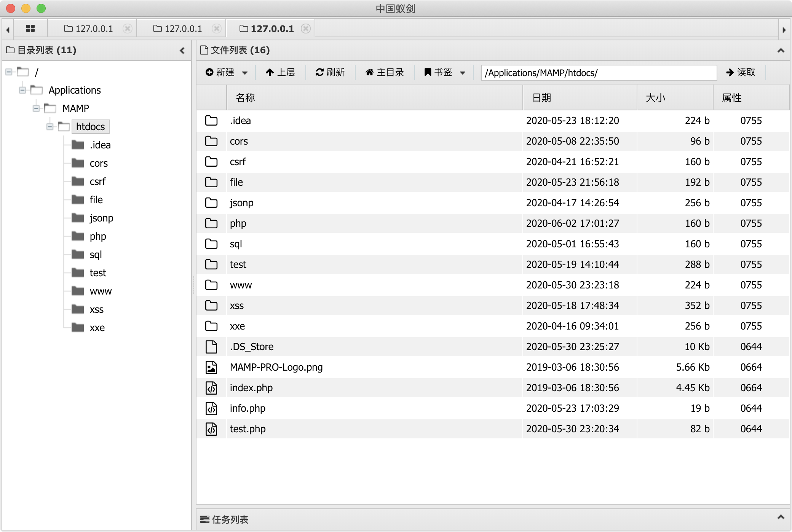Select cors folder in directory tree

coord(99,163)
